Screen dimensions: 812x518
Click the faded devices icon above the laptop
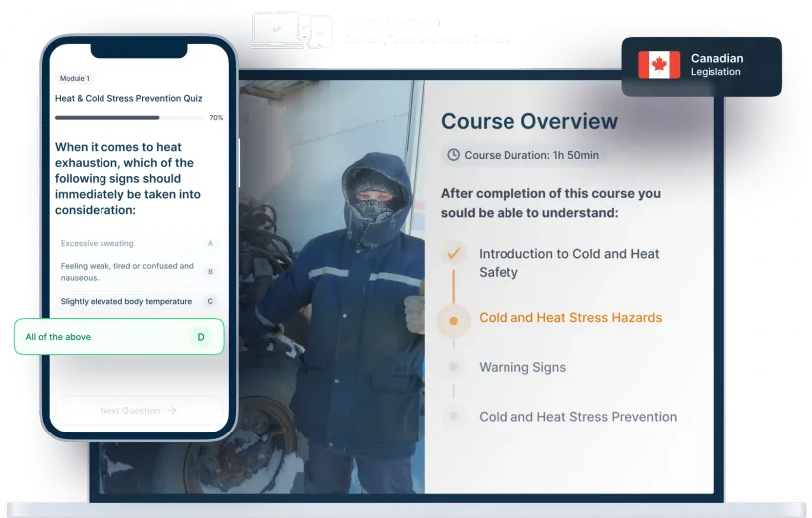291,31
